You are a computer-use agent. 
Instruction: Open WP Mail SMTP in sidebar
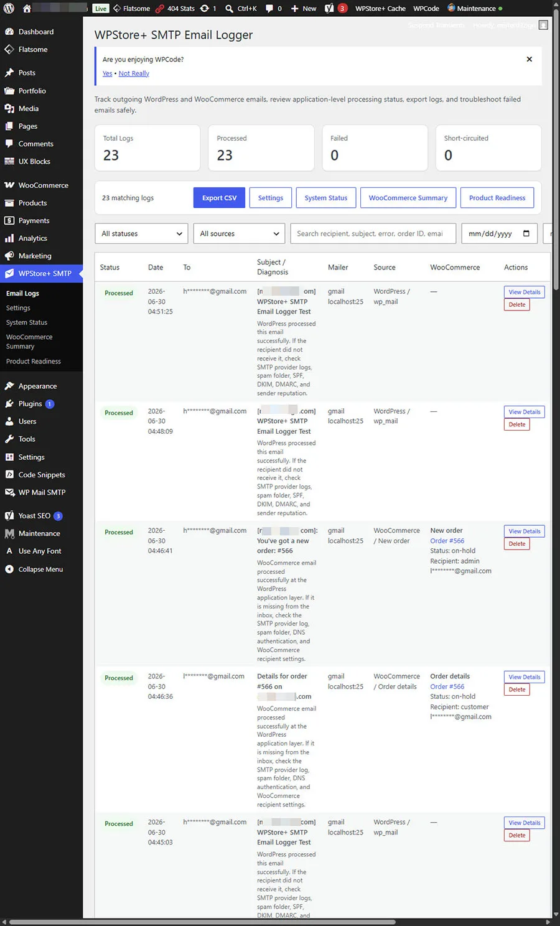click(42, 492)
